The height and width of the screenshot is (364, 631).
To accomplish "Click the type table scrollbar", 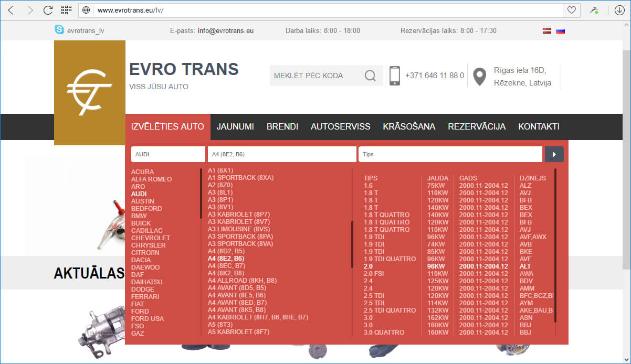I will 555,245.
